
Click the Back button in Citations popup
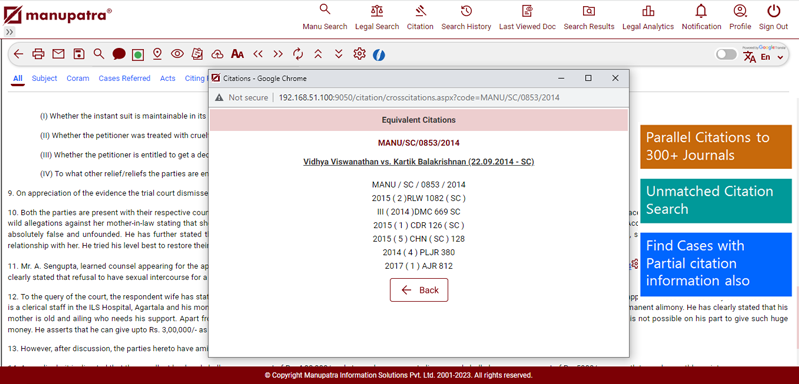(419, 290)
